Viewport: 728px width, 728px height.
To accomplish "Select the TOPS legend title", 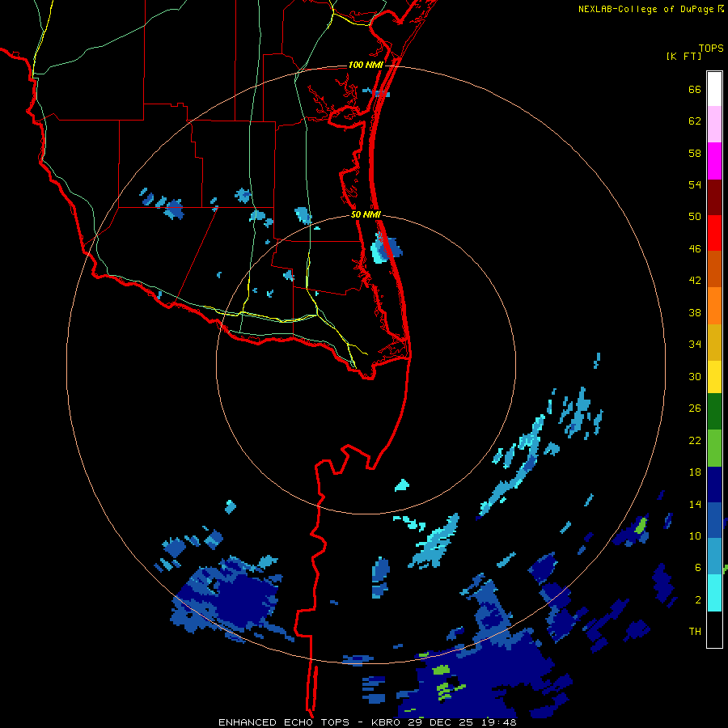I will [x=711, y=49].
